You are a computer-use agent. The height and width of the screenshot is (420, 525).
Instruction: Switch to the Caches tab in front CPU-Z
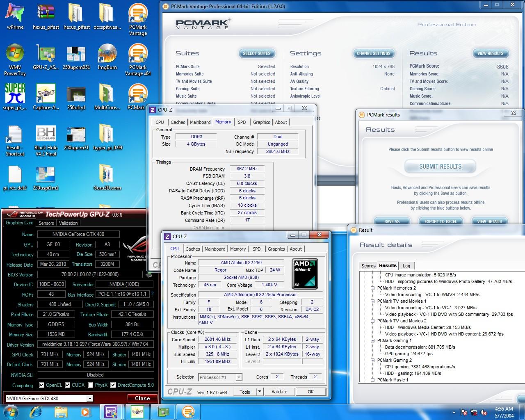192,249
